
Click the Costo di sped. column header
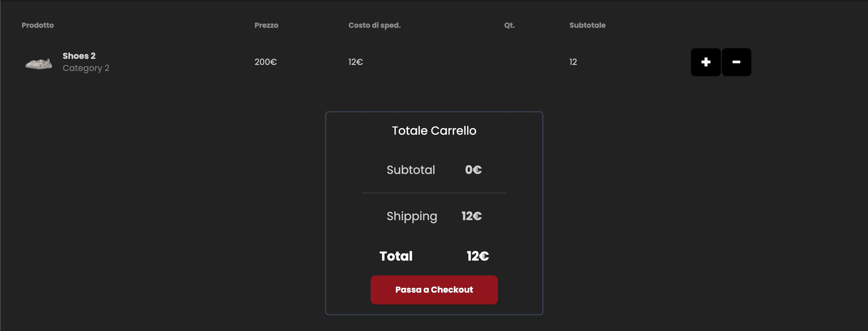pyautogui.click(x=374, y=25)
